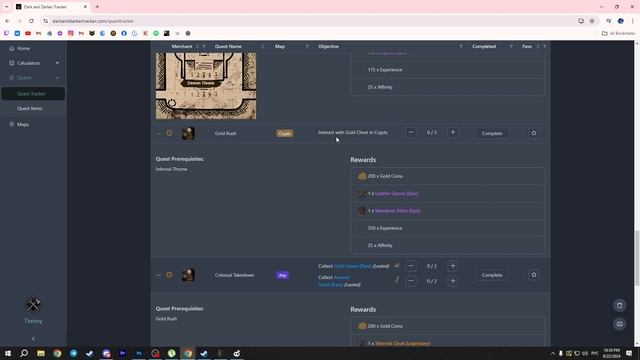
Task: Sort by Quest Name column arrows
Action: pyautogui.click(x=262, y=47)
